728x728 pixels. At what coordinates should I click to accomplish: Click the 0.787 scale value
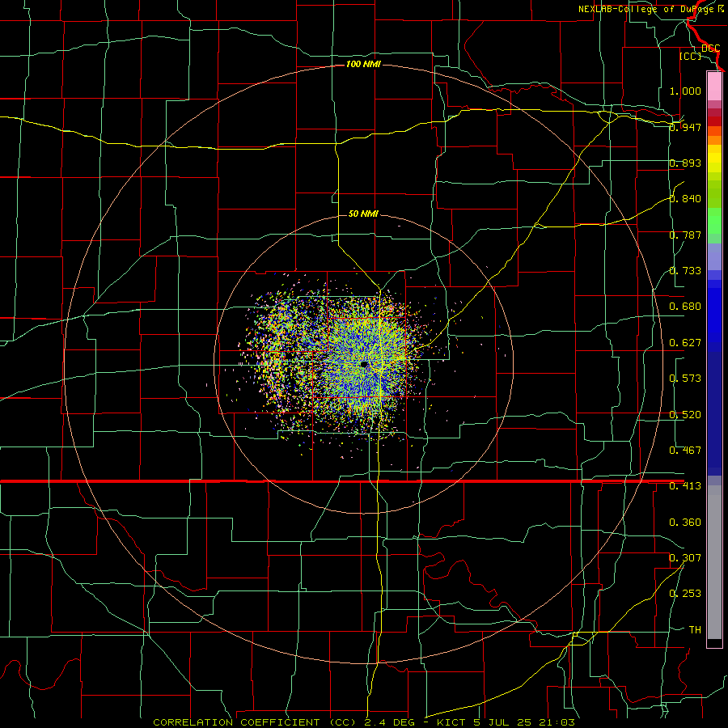tap(685, 235)
